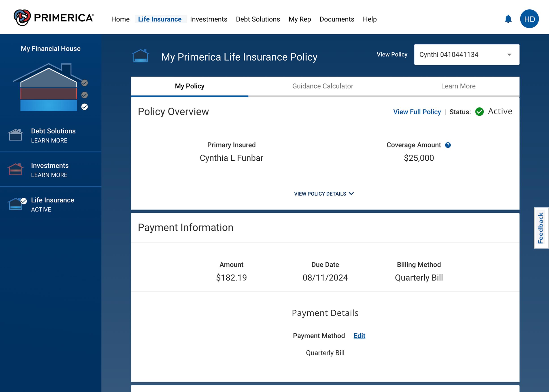Click the View Full Policy link
This screenshot has width=549, height=392.
pos(417,112)
